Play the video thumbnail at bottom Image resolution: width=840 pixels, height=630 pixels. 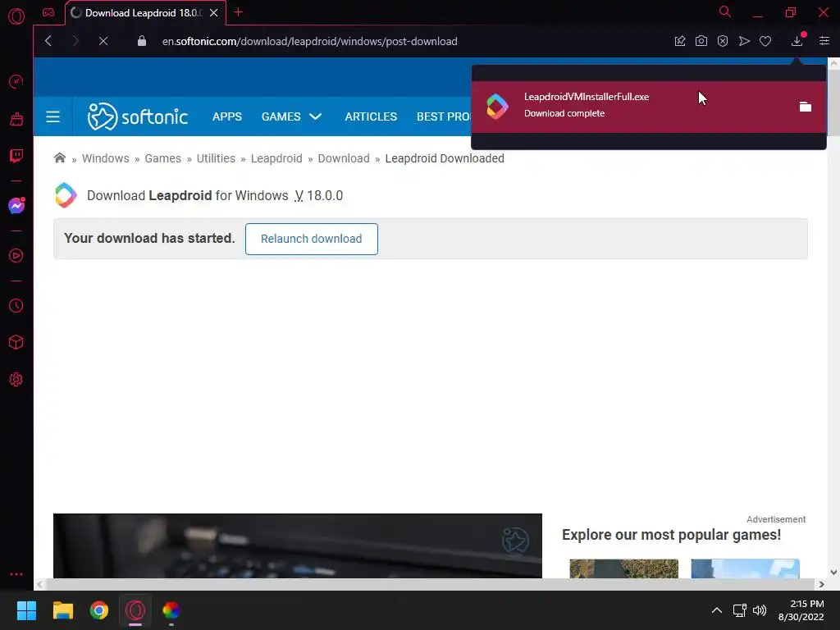tap(297, 546)
